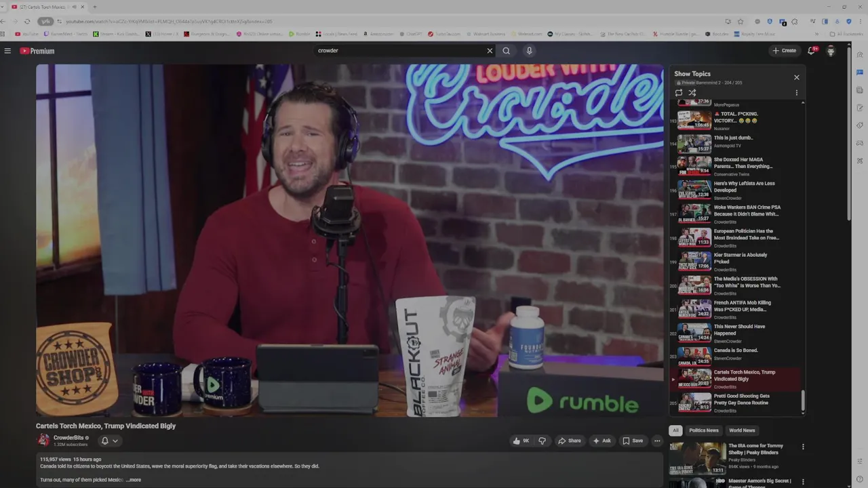
Task: Play 'This is just dumb..' playlist item
Action: tap(735, 144)
